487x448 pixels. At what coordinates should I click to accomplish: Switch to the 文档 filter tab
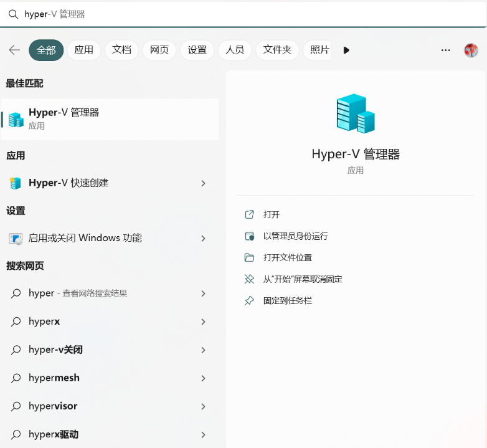click(121, 50)
